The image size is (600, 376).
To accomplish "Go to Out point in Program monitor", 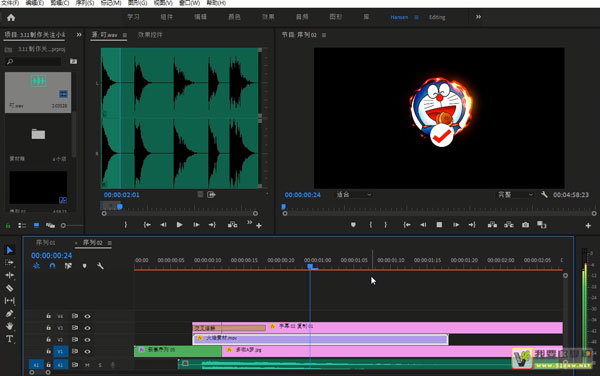I will pos(472,225).
